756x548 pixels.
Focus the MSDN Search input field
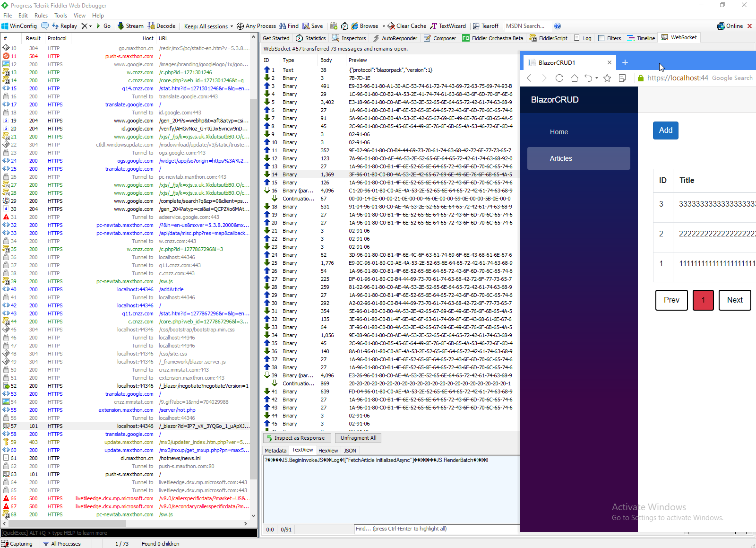[527, 26]
